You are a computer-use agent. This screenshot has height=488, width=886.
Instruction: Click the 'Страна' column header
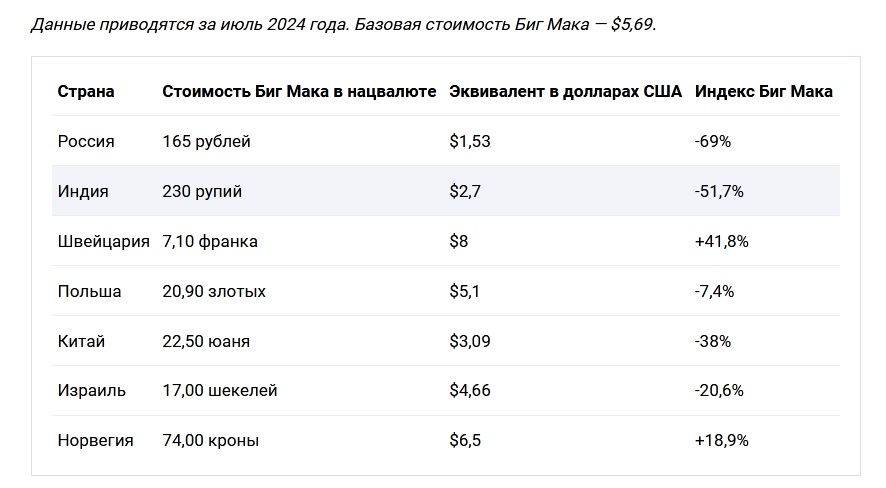[86, 92]
